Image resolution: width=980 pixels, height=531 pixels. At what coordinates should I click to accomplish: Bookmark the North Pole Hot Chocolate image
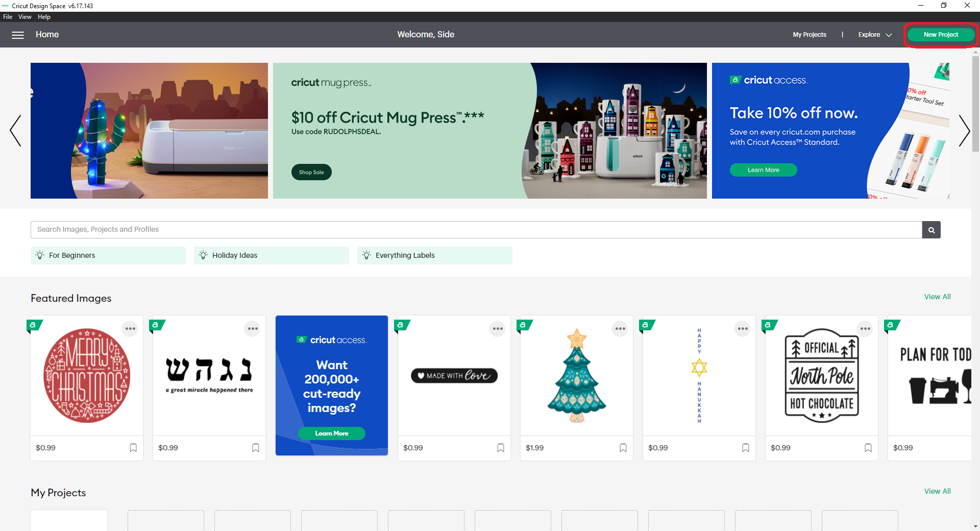tap(868, 448)
